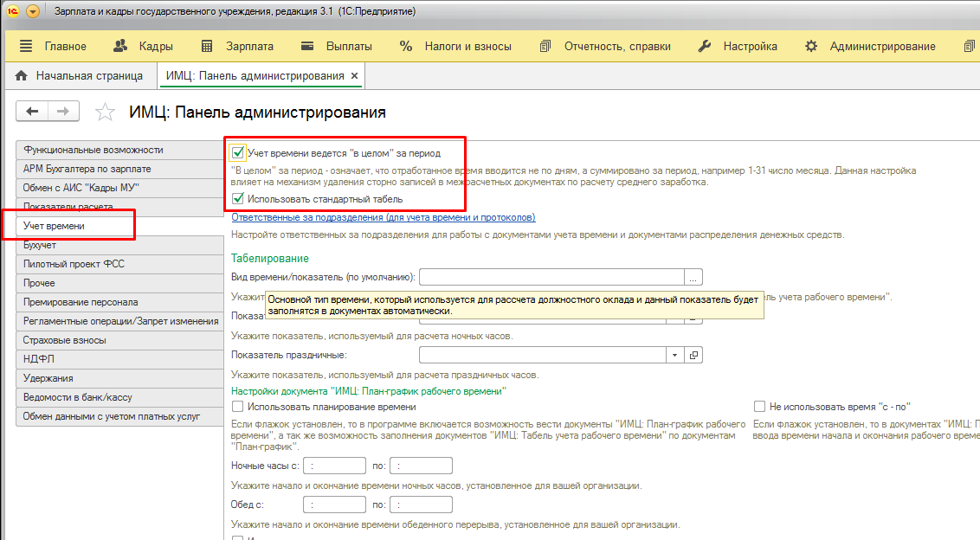Check Не использовать время с-по
Image resolution: width=980 pixels, height=540 pixels.
pos(759,407)
